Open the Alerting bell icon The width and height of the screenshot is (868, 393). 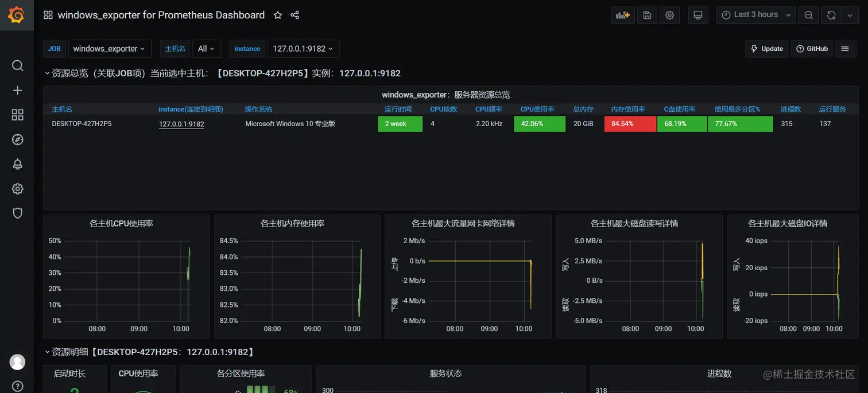pos(18,164)
